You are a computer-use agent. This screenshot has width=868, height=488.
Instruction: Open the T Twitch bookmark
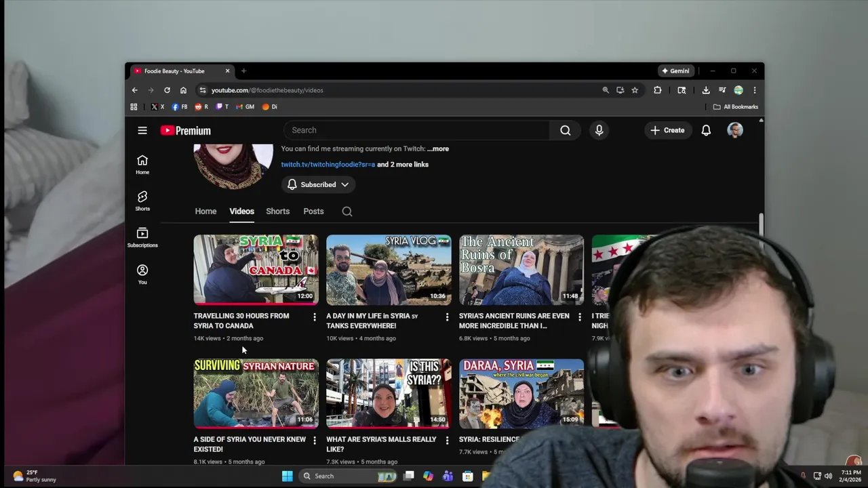pyautogui.click(x=222, y=106)
